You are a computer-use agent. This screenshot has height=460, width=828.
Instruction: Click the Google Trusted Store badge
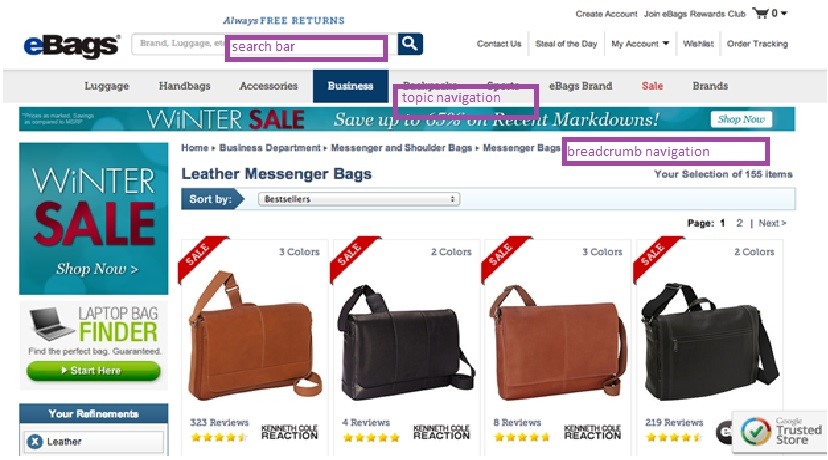[x=780, y=431]
